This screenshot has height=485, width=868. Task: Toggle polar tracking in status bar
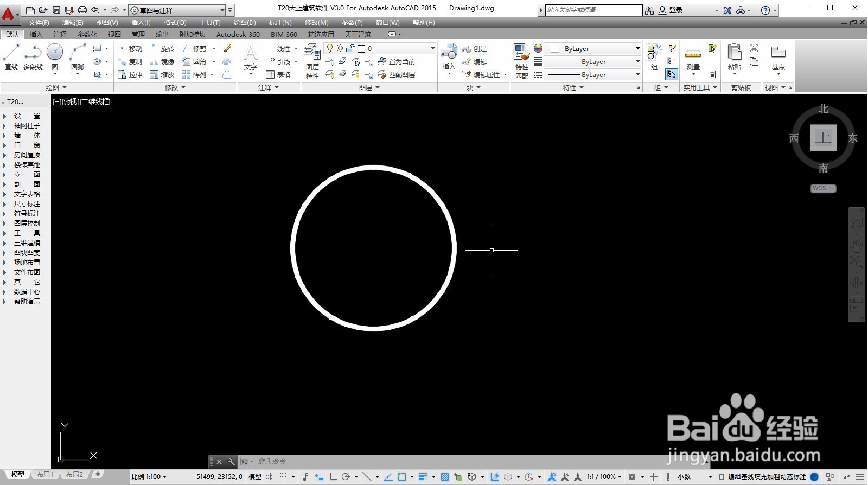(x=346, y=476)
